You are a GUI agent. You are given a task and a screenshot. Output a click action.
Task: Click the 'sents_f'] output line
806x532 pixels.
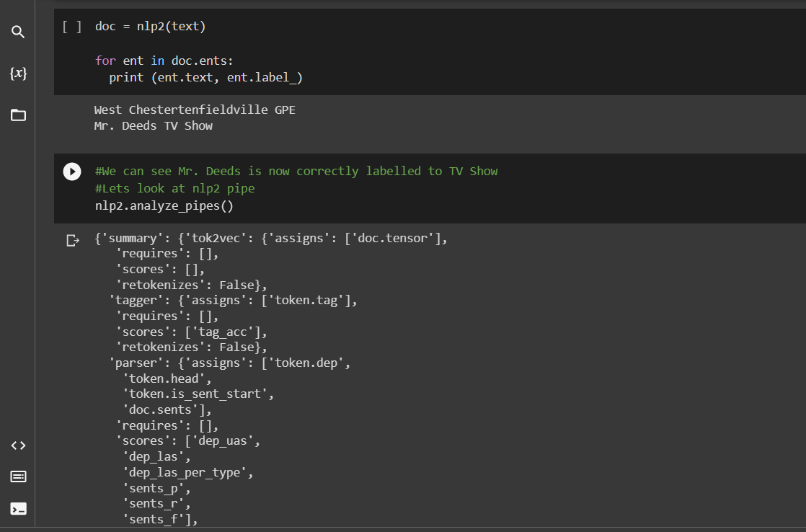click(x=160, y=519)
